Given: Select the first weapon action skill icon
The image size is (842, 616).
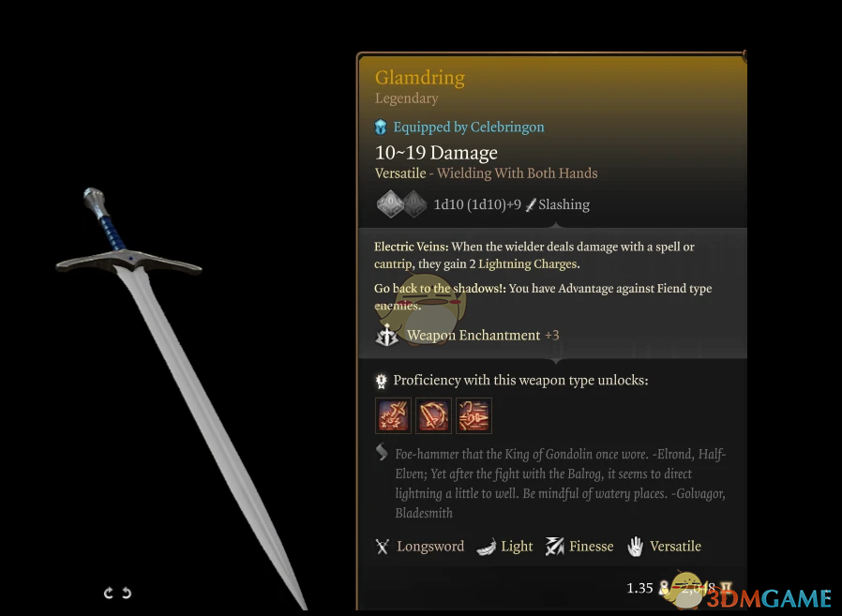Looking at the screenshot, I should click(x=393, y=415).
